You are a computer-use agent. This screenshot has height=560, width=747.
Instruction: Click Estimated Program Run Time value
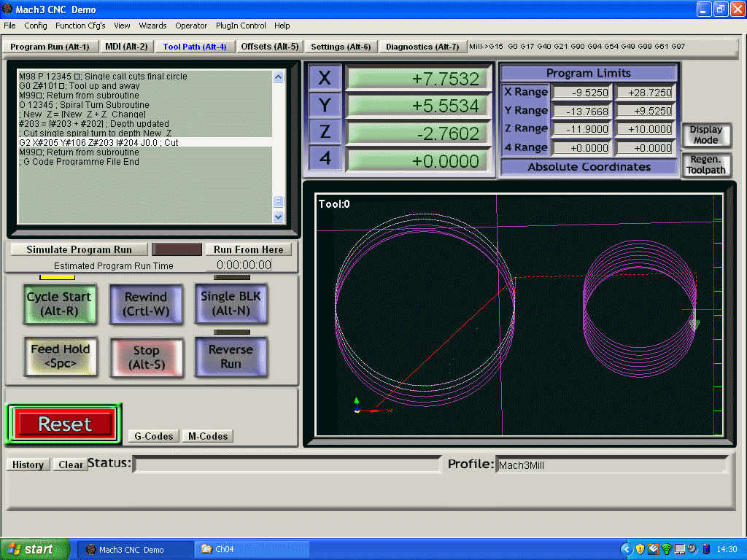(x=239, y=265)
